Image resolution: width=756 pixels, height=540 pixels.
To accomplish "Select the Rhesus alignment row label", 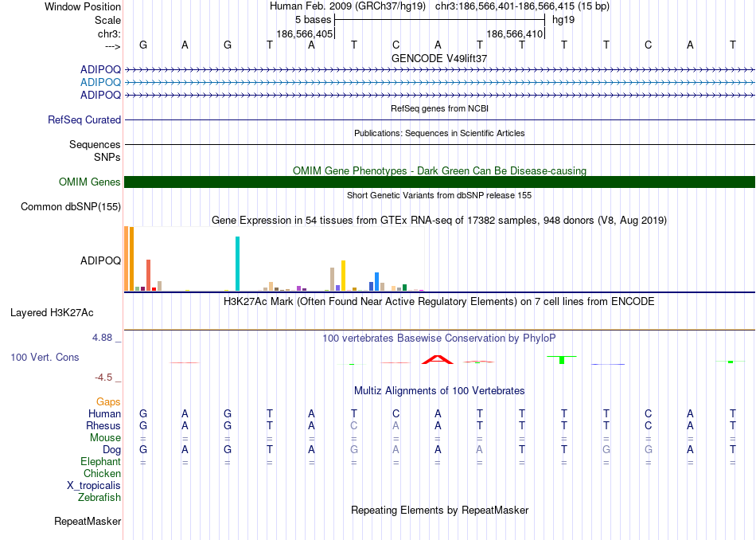I will click(103, 425).
